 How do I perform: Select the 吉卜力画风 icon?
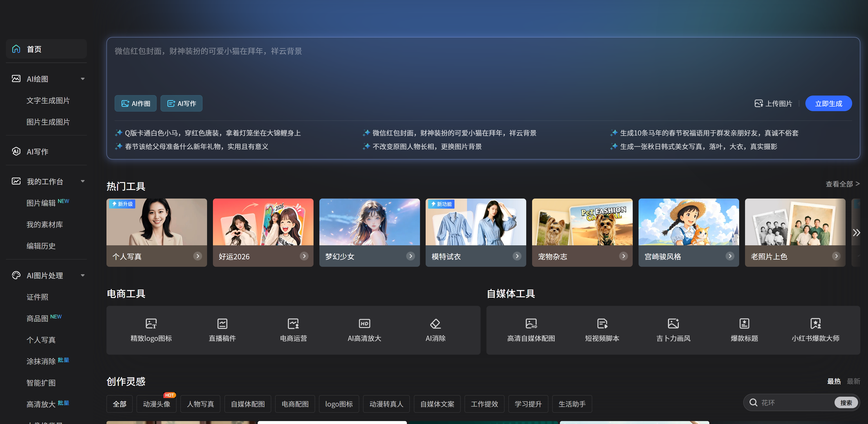[673, 323]
